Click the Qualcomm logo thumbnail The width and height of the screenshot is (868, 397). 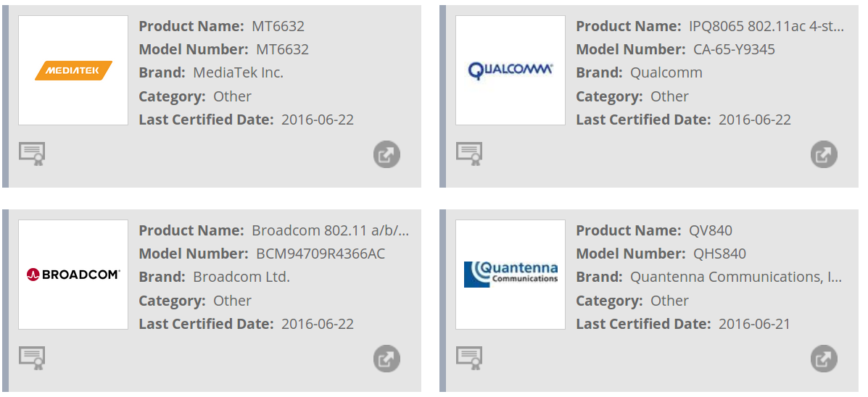pos(511,70)
